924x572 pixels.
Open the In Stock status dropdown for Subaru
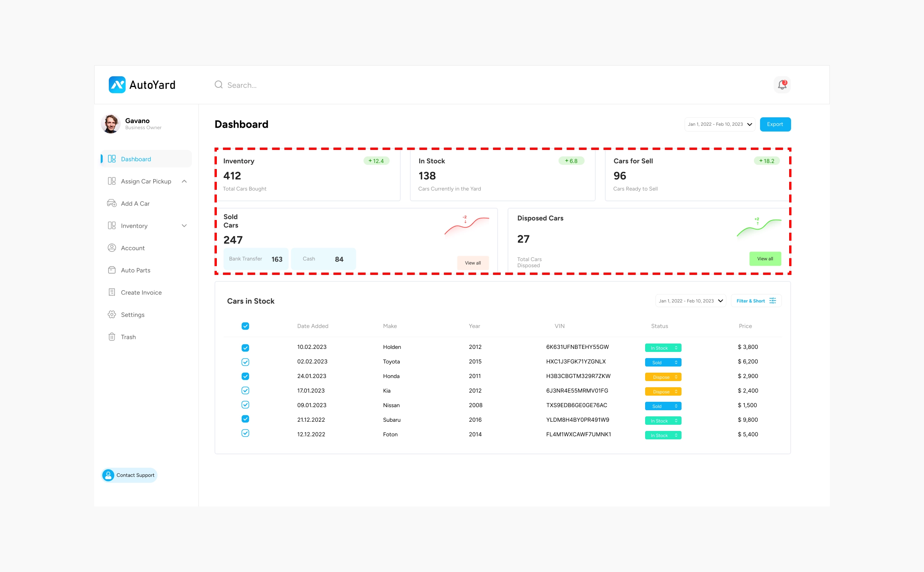click(x=663, y=421)
